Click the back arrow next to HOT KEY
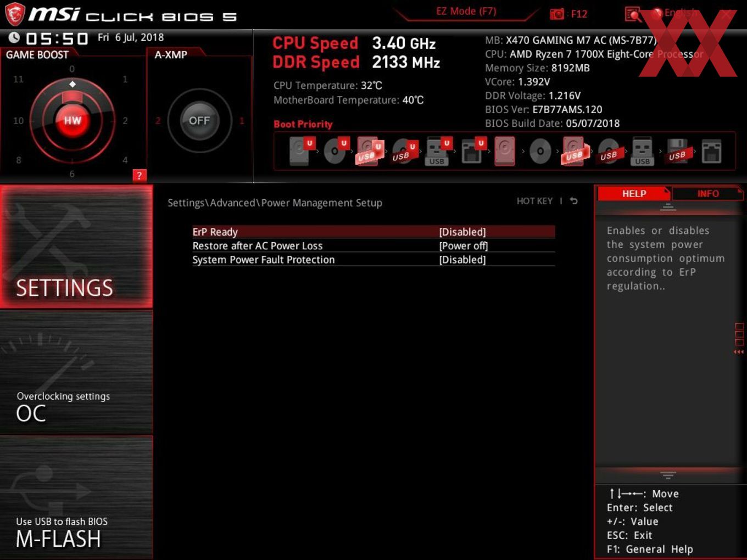 click(573, 201)
